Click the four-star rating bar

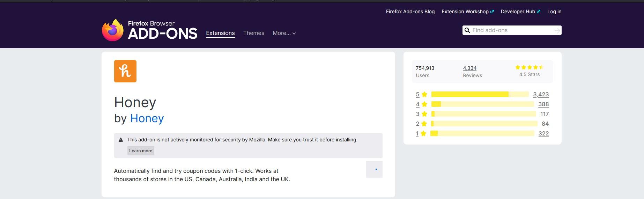[x=483, y=104]
